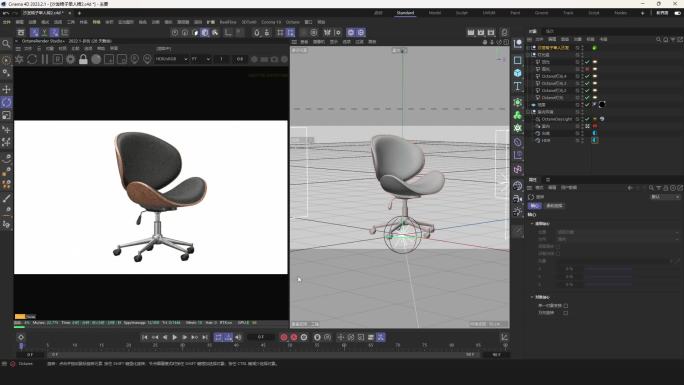Toggle Autokeying red button in timeline
The height and width of the screenshot is (385, 684).
(294, 337)
